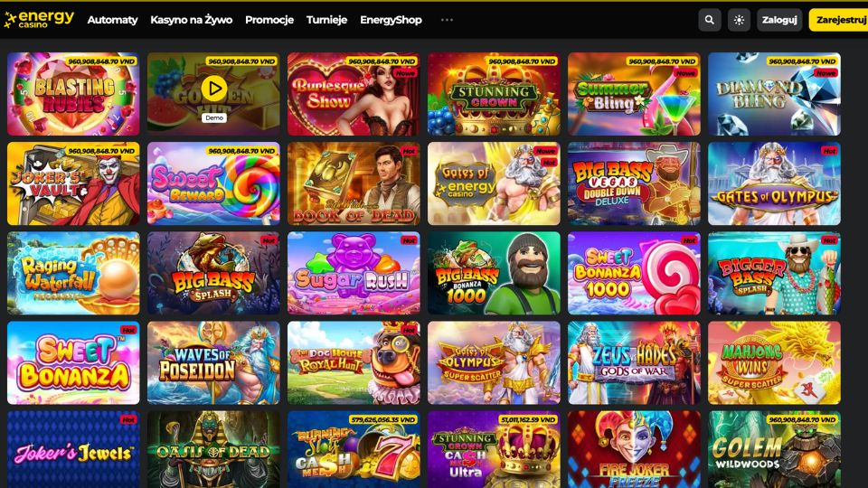
Task: Click the EnergyCasino logo
Action: click(x=39, y=19)
